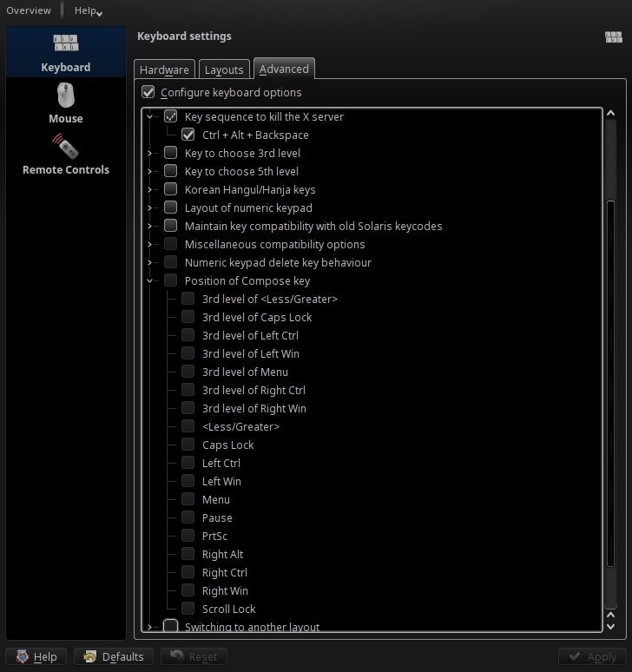Click scrollbar up arrow at top of list
Image resolution: width=632 pixels, height=672 pixels.
tap(611, 114)
